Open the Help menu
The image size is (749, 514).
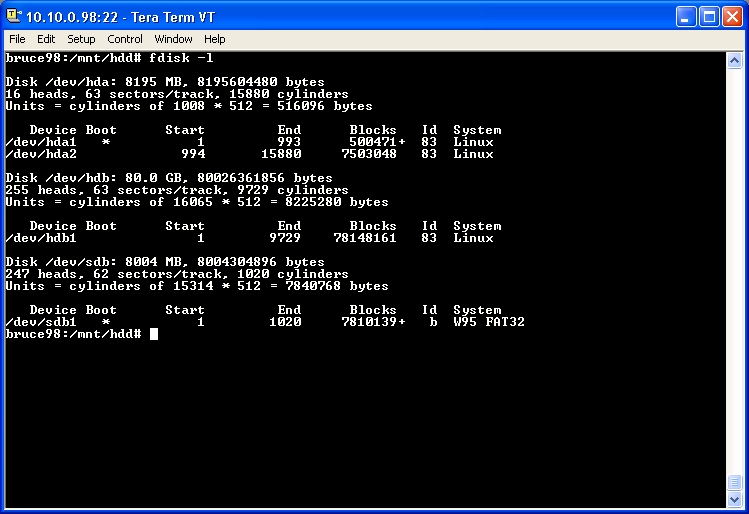point(214,39)
